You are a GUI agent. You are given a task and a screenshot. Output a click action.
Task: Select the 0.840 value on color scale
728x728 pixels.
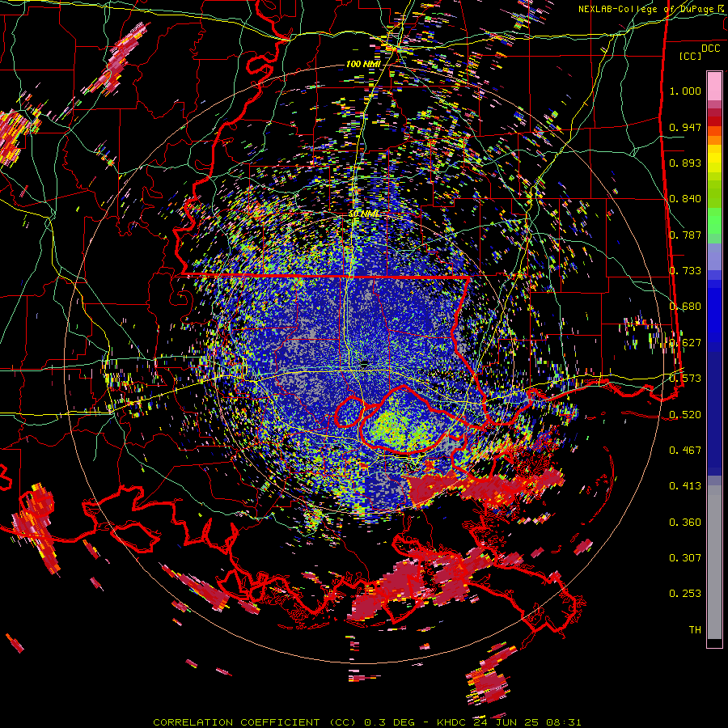coord(685,199)
